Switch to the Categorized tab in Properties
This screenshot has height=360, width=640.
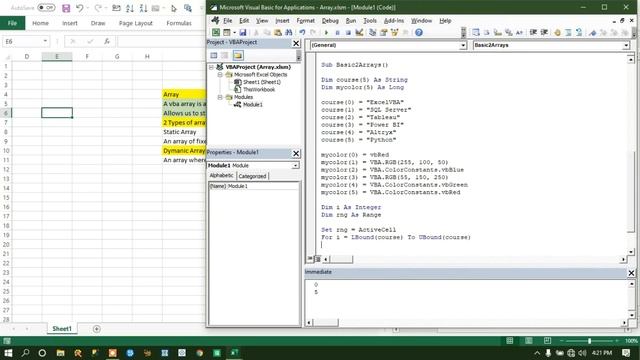coord(252,176)
